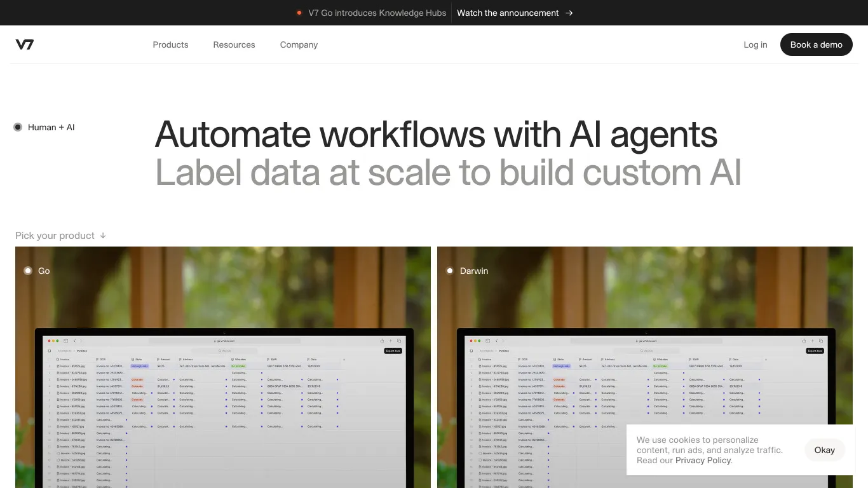Open the Company menu
This screenshot has width=868, height=488.
click(x=299, y=44)
